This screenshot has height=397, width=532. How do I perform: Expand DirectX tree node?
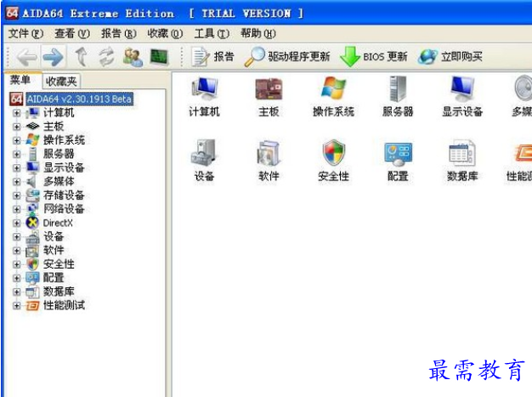click(16, 223)
